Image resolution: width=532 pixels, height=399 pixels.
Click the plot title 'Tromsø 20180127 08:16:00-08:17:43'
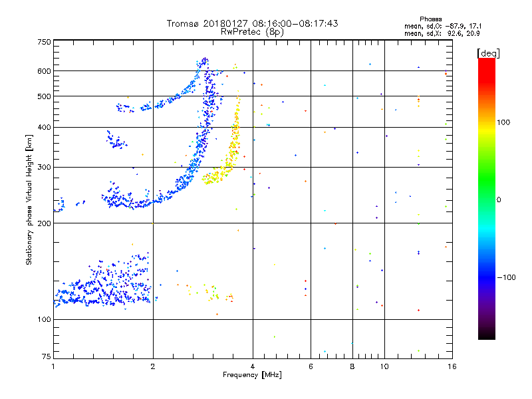click(252, 23)
